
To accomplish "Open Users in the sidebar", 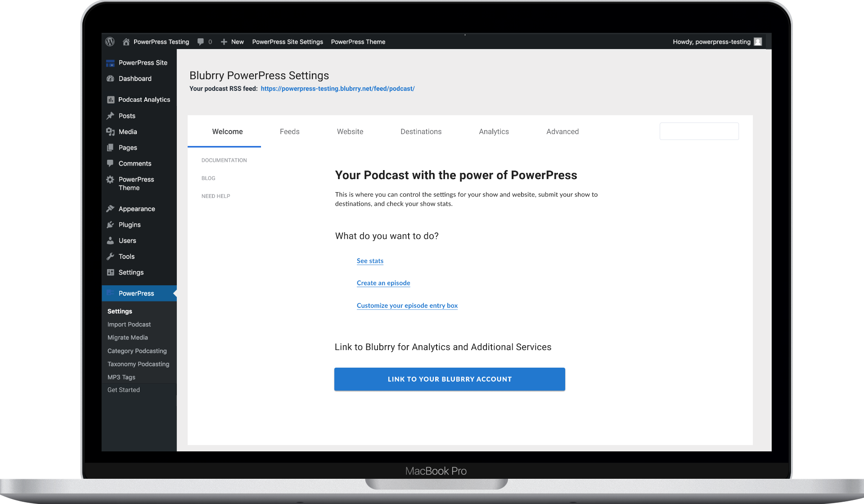I will [x=139, y=241].
